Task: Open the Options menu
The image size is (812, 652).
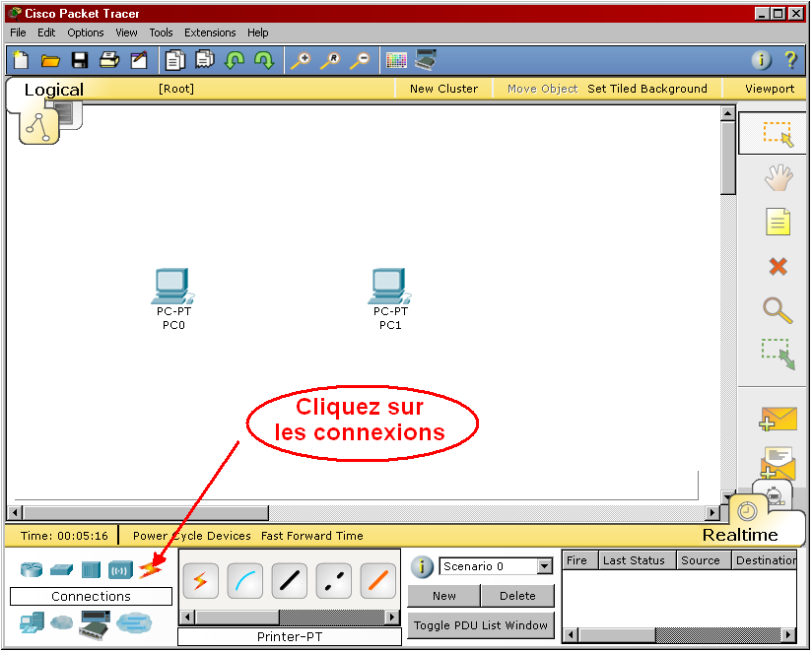Action: click(86, 33)
